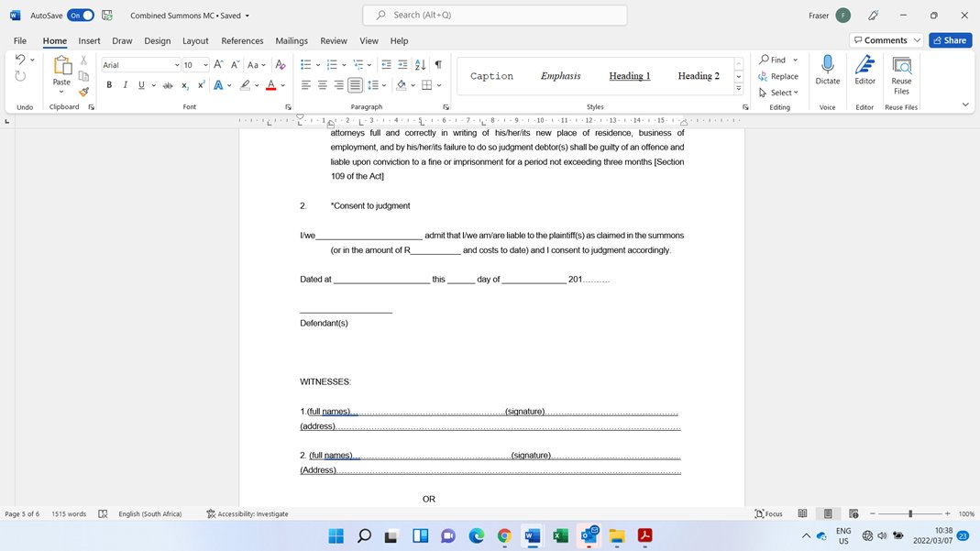The height and width of the screenshot is (551, 980).
Task: Adjust the zoom slider handle
Action: tap(910, 513)
